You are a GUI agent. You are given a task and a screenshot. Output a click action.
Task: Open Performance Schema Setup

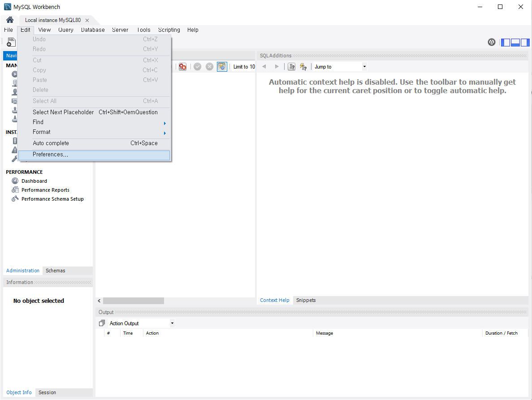pyautogui.click(x=52, y=199)
